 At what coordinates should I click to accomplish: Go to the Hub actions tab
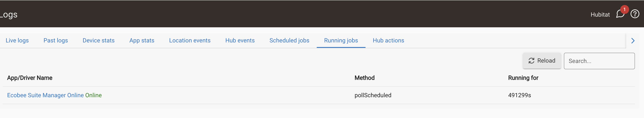click(388, 40)
